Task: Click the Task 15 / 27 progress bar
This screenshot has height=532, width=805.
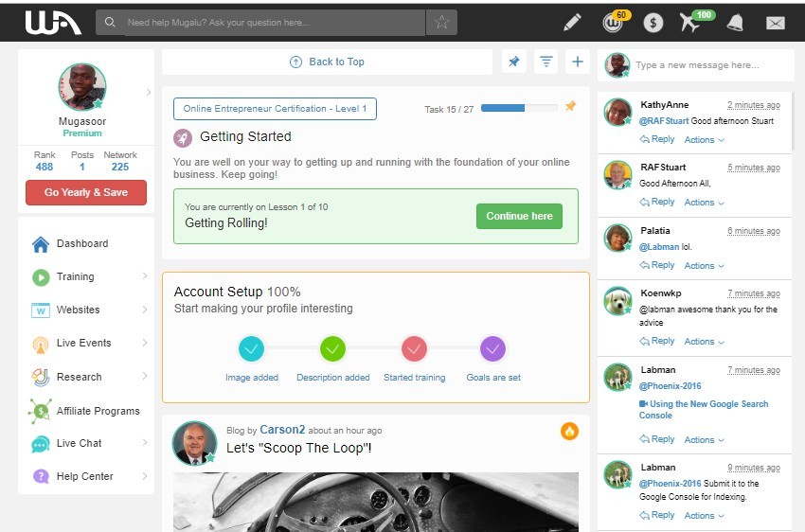Action: tap(519, 108)
